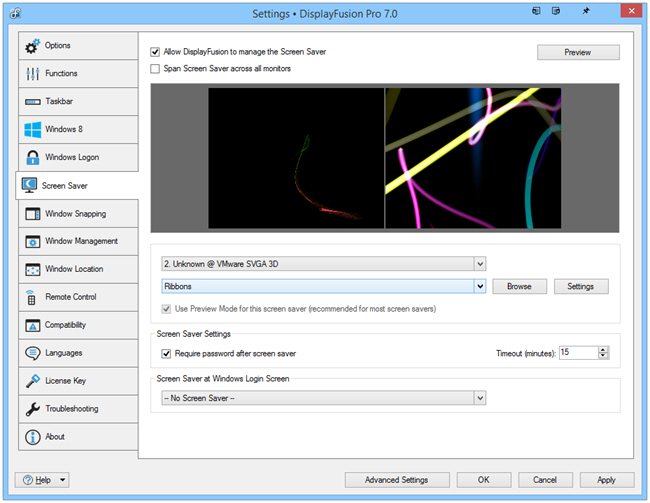
Task: Enable Span Screen Saver across all monitors
Action: [155, 69]
